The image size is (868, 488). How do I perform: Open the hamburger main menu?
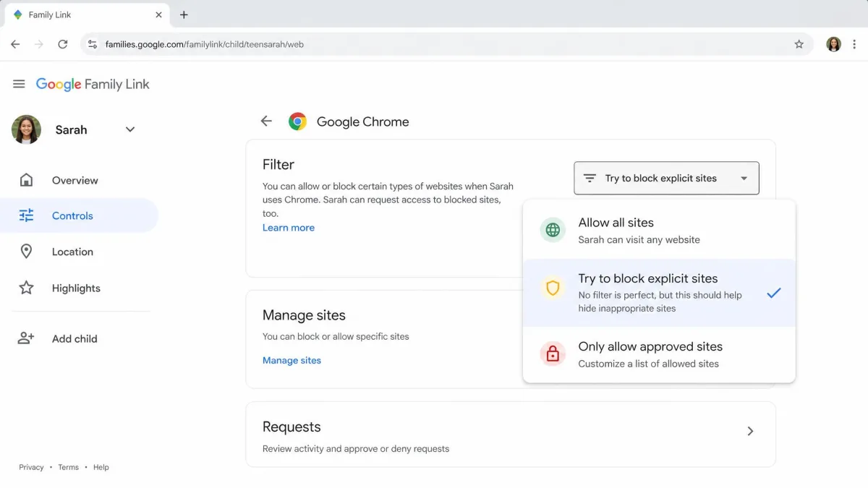click(19, 85)
